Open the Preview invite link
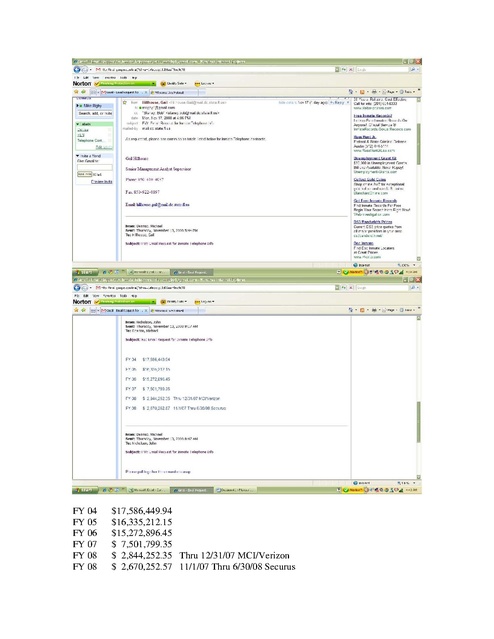Viewport: 494px width, 639px height. pos(102,181)
